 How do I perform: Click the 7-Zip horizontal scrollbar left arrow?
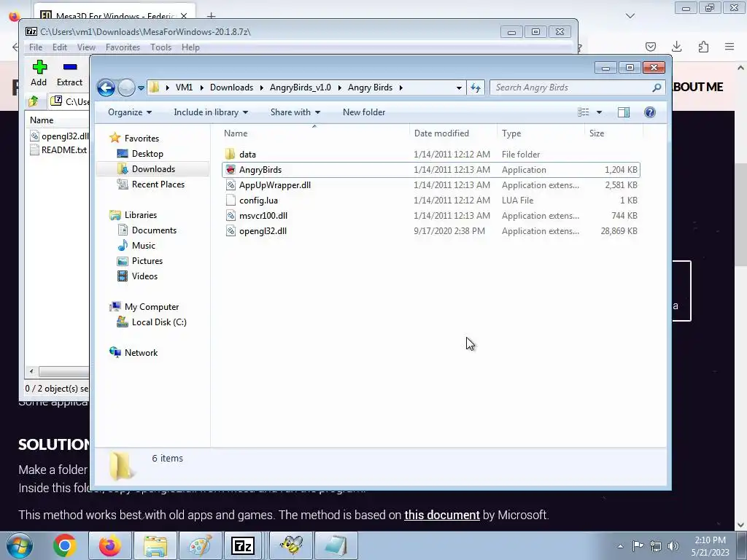tap(31, 371)
